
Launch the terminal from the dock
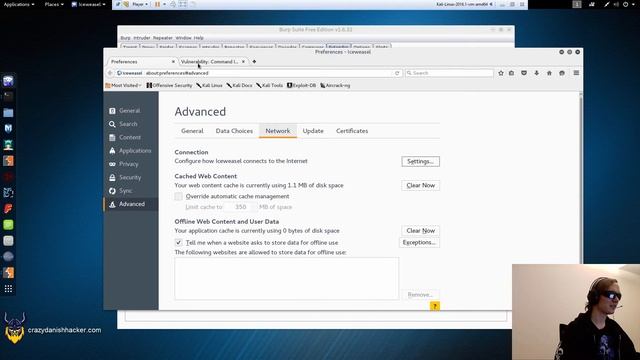pyautogui.click(x=8, y=96)
